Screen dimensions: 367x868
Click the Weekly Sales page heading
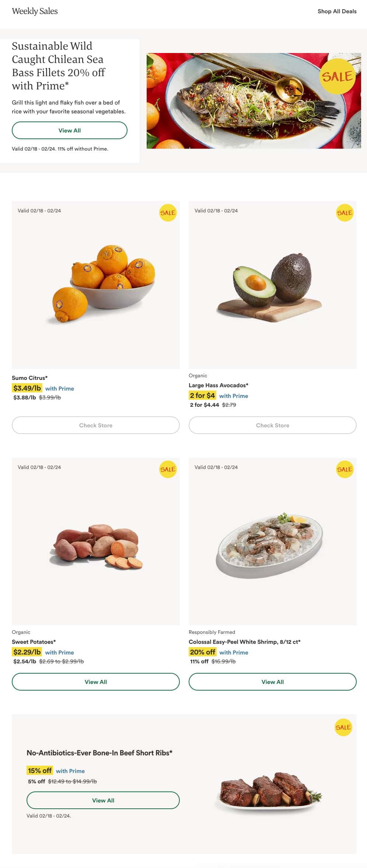click(35, 11)
